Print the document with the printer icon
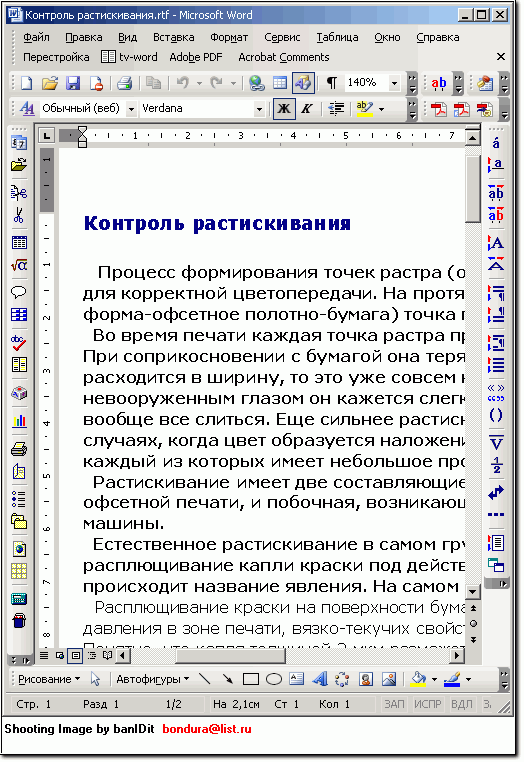 pos(125,84)
